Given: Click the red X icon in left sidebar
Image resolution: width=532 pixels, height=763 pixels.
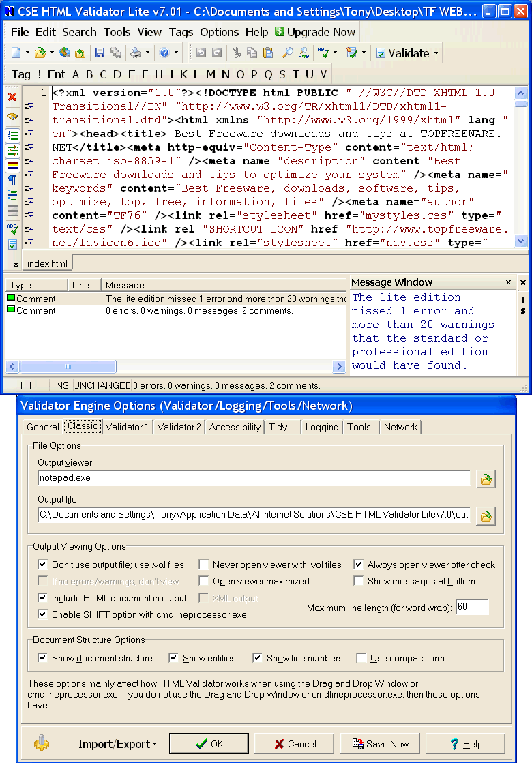Looking at the screenshot, I should 13,97.
